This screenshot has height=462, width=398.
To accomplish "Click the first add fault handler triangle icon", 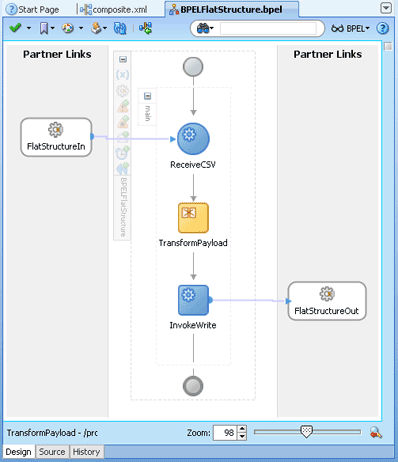I will 123,107.
